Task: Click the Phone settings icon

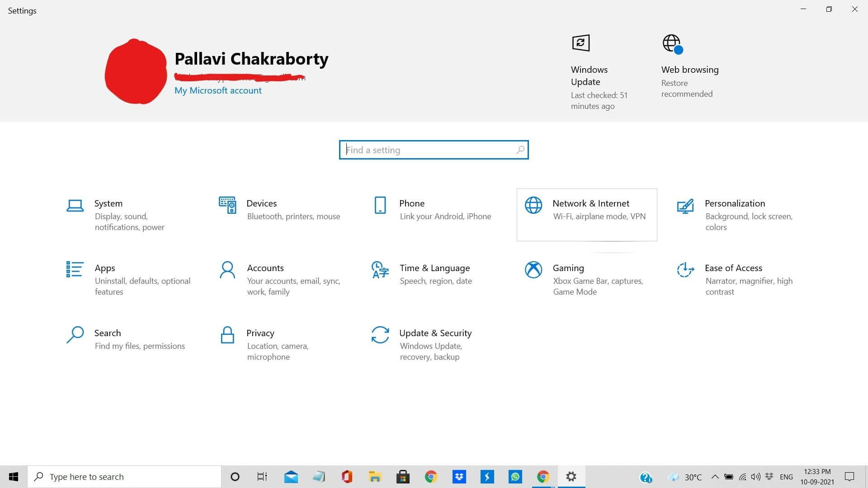Action: (380, 205)
